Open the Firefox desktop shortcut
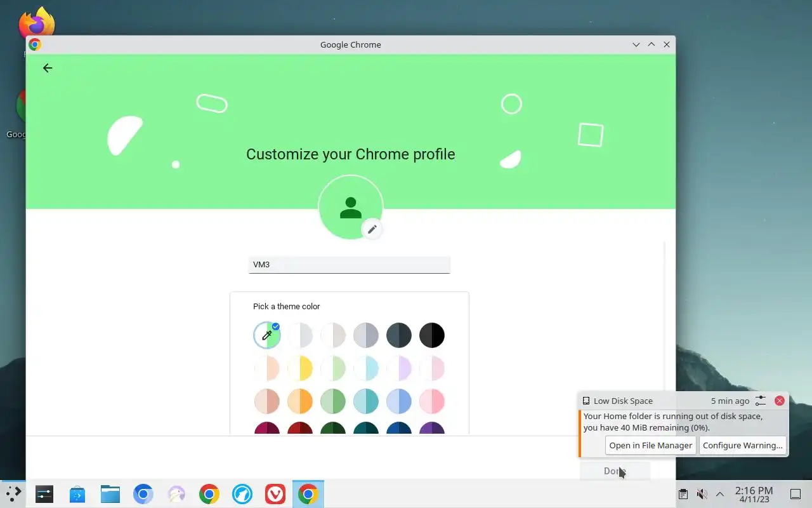Viewport: 812px width, 508px height. coord(36,25)
